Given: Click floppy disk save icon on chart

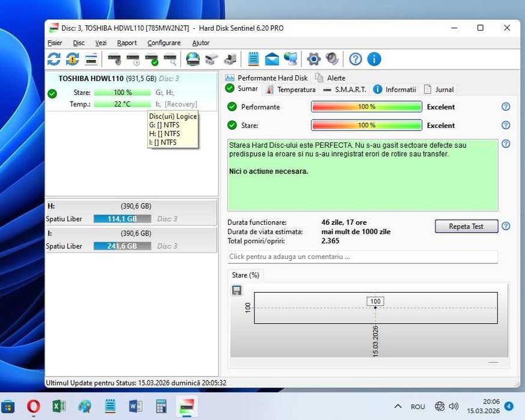Looking at the screenshot, I should click(x=237, y=290).
